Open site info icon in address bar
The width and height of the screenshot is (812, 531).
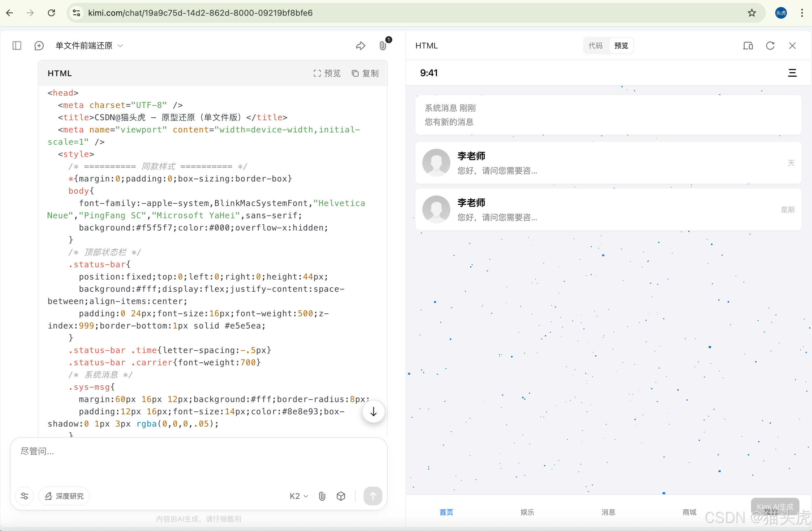76,13
